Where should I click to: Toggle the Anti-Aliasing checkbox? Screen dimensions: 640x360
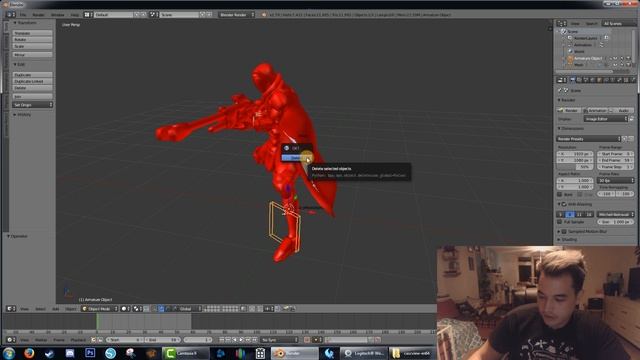tap(564, 204)
